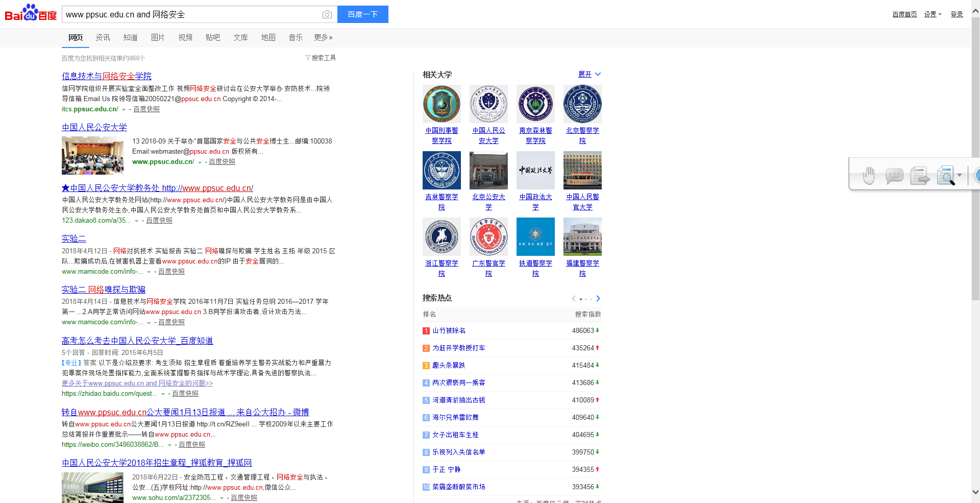The image size is (980, 503).
Task: Click the 铁道警察学院 blue logo
Action: [535, 236]
